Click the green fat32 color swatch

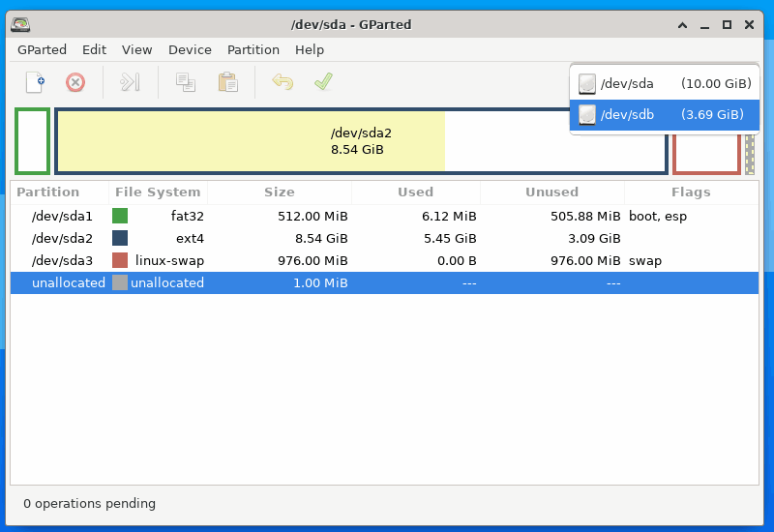(120, 216)
